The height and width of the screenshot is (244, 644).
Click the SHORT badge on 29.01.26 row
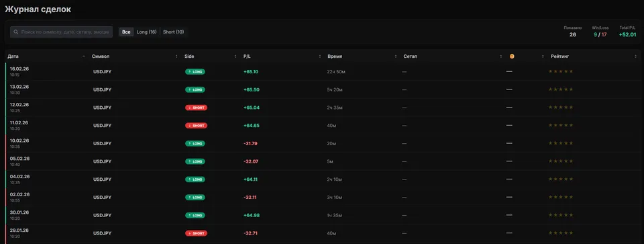coord(197,233)
